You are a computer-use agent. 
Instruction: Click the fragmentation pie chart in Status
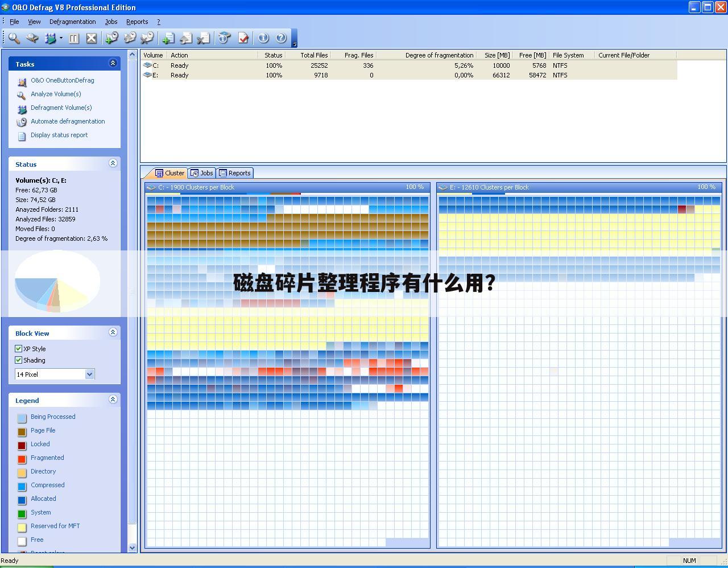click(57, 282)
